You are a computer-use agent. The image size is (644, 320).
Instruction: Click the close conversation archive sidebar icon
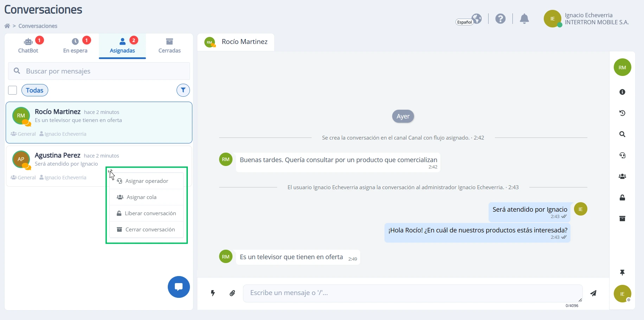click(x=622, y=219)
